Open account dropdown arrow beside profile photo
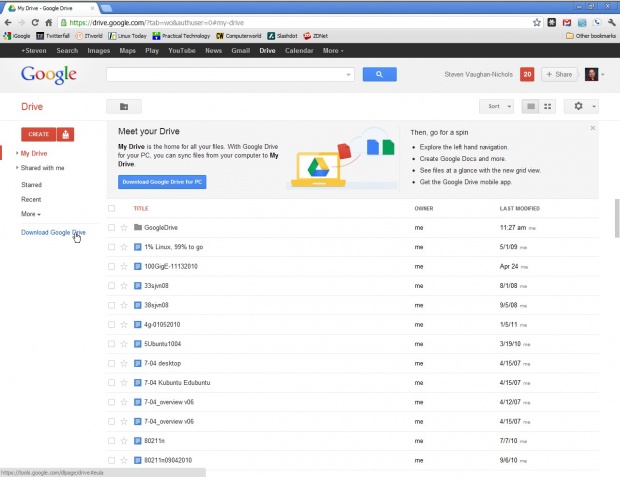This screenshot has height=477, width=620. click(x=603, y=74)
